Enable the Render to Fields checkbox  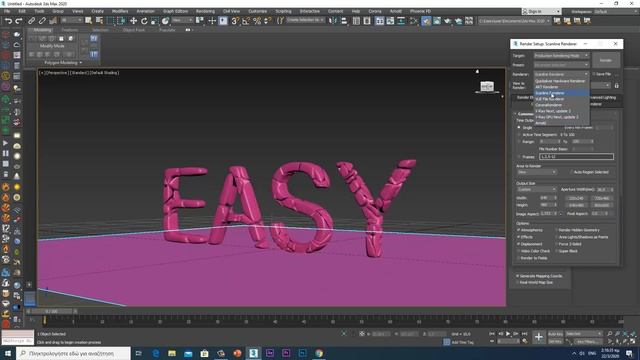tap(519, 258)
